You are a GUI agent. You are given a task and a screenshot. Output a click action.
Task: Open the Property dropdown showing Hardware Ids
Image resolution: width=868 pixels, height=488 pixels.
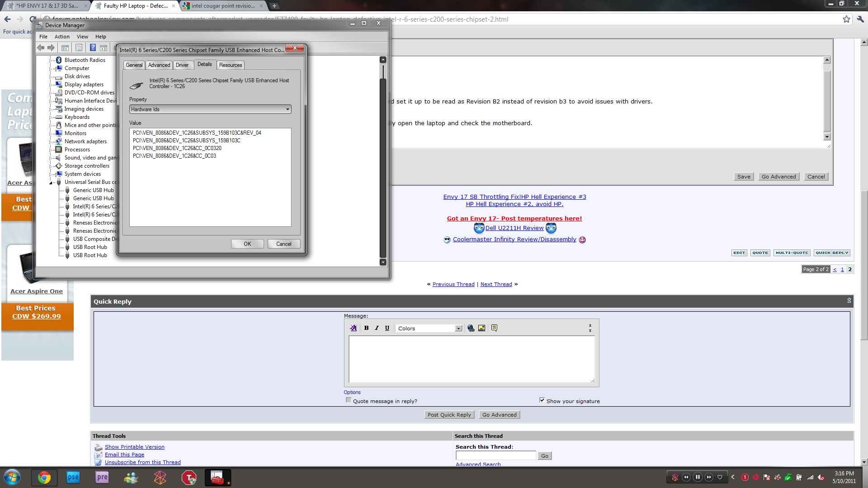pos(210,109)
